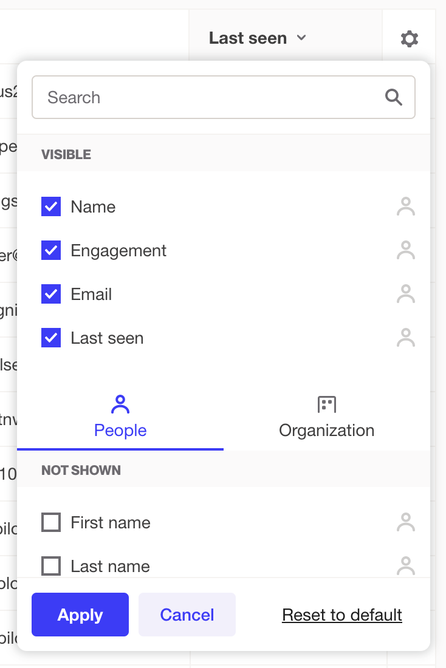Click the person icon beside Last name
Screen dimensions: 446x668
(406, 566)
